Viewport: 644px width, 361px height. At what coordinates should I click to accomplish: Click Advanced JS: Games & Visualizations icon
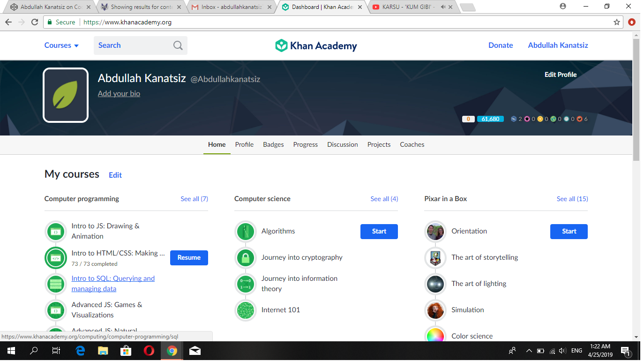[x=56, y=310]
